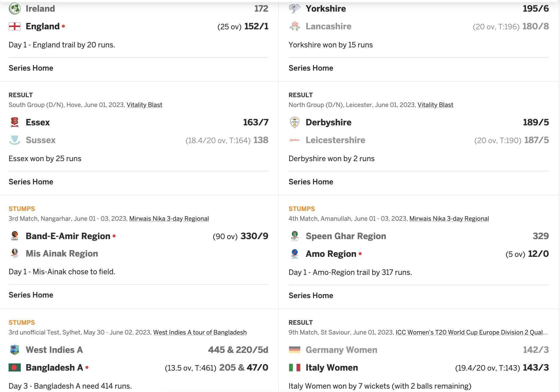Screen dimensions: 560x392
Task: Open Series Home under Derbyshire vs Leicestershire
Action: pos(311,182)
